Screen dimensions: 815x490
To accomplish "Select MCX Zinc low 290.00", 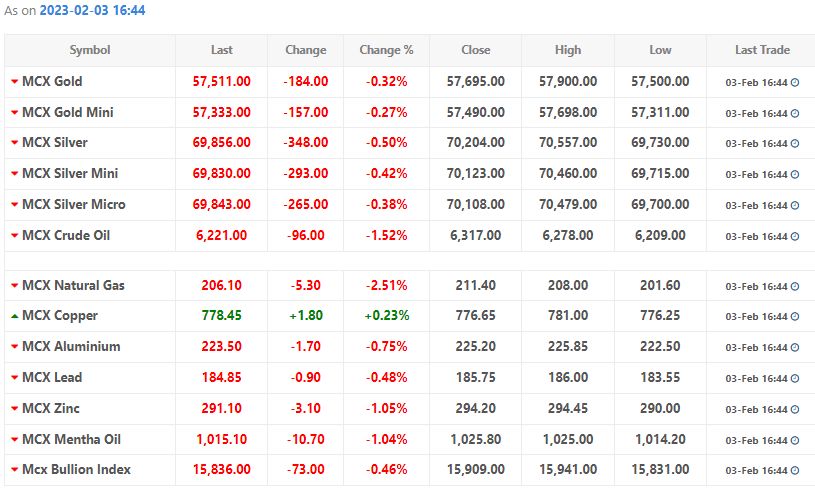I will pos(660,408).
